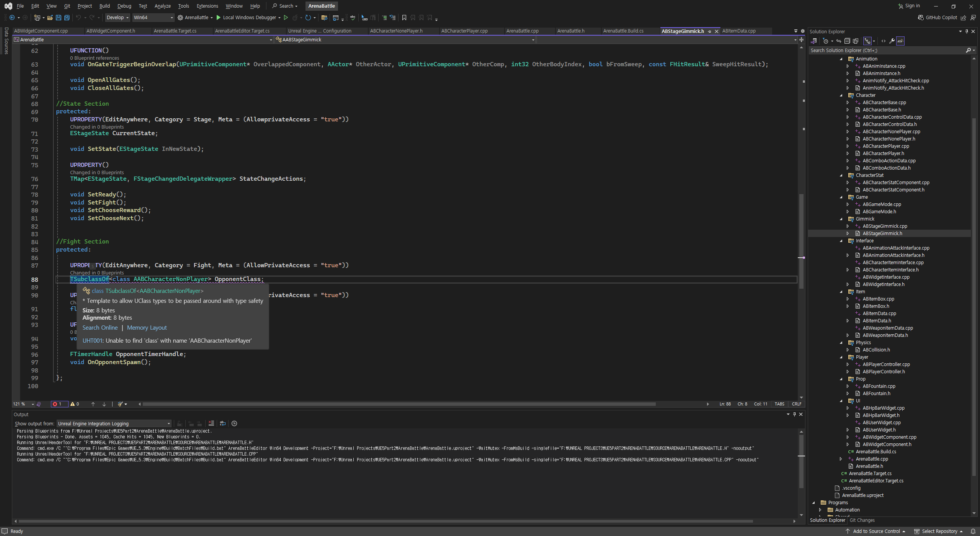Viewport: 980px width, 536px height.
Task: Start Without Debugging outline play icon
Action: pyautogui.click(x=286, y=18)
